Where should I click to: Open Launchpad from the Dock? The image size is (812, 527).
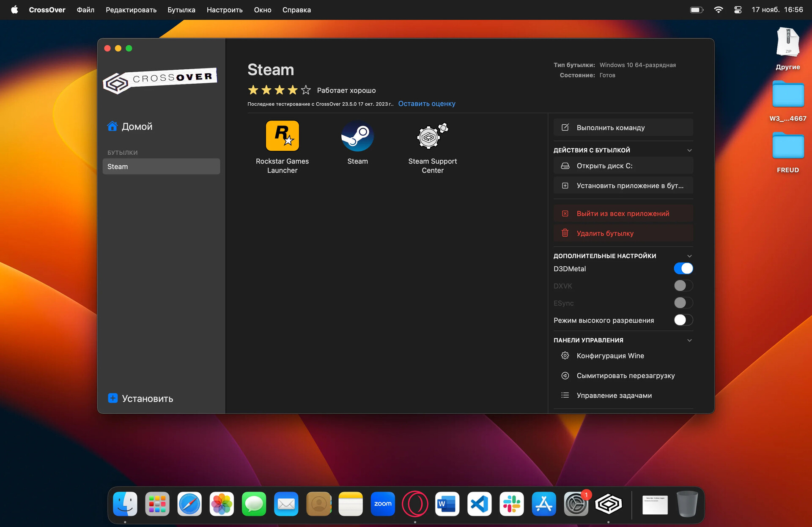point(157,504)
